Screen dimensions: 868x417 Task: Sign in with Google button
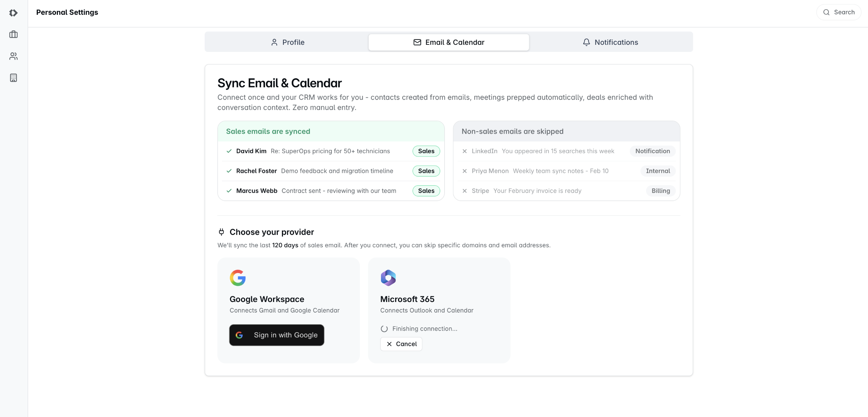pyautogui.click(x=277, y=335)
